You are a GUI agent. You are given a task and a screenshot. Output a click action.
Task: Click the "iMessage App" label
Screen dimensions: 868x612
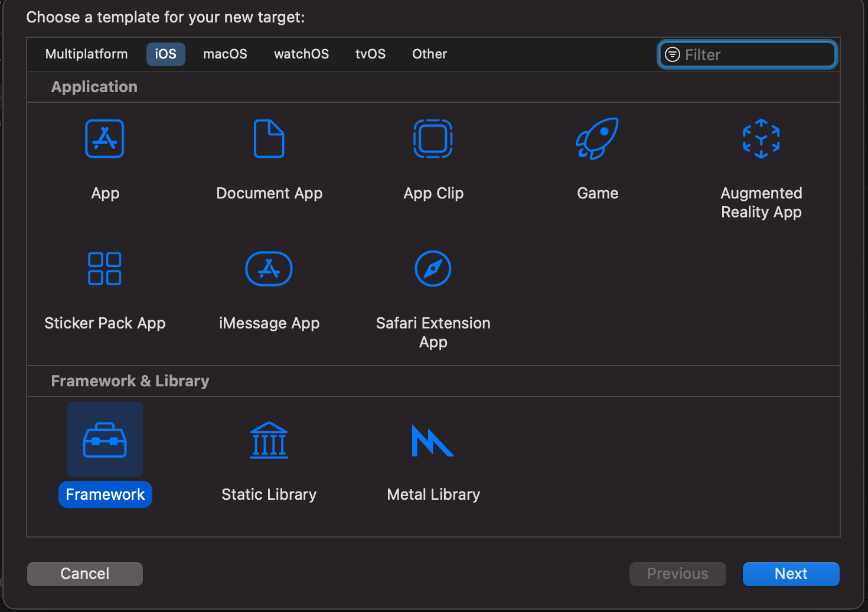pyautogui.click(x=269, y=323)
